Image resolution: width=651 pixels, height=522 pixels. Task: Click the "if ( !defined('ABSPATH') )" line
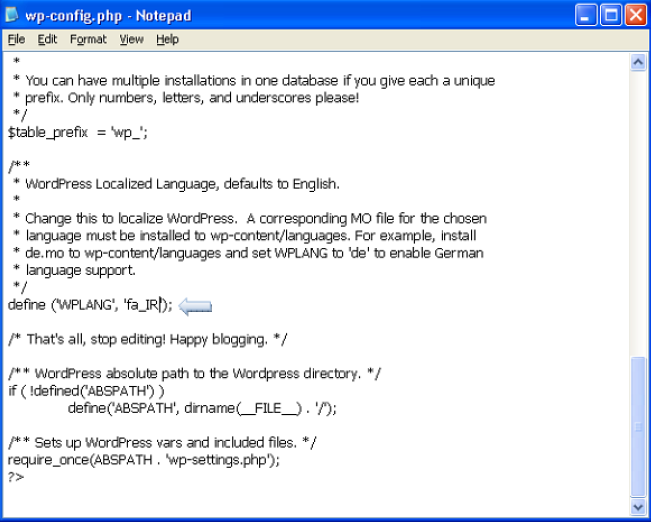[86, 391]
